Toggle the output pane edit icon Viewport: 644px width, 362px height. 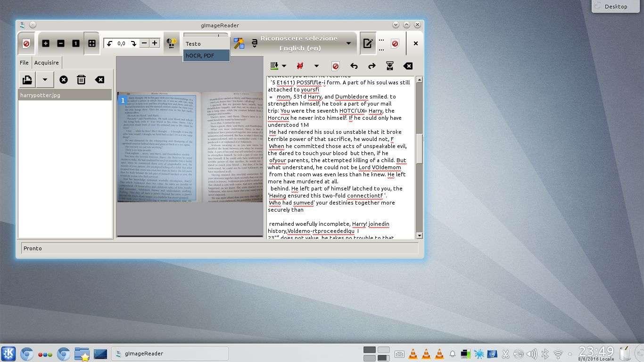tap(368, 43)
